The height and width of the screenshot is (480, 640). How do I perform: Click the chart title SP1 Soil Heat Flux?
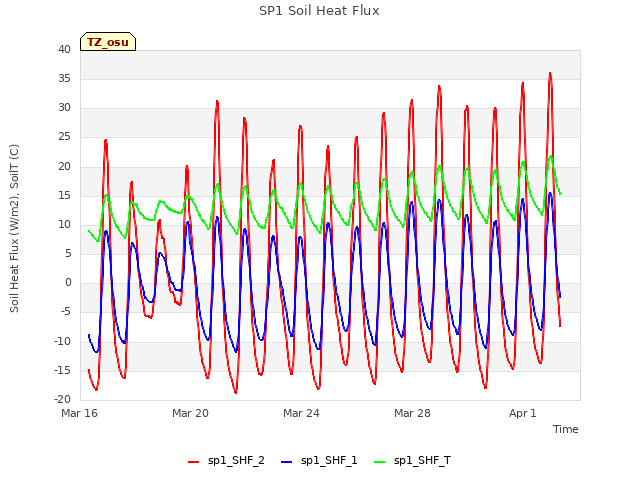coord(319,11)
